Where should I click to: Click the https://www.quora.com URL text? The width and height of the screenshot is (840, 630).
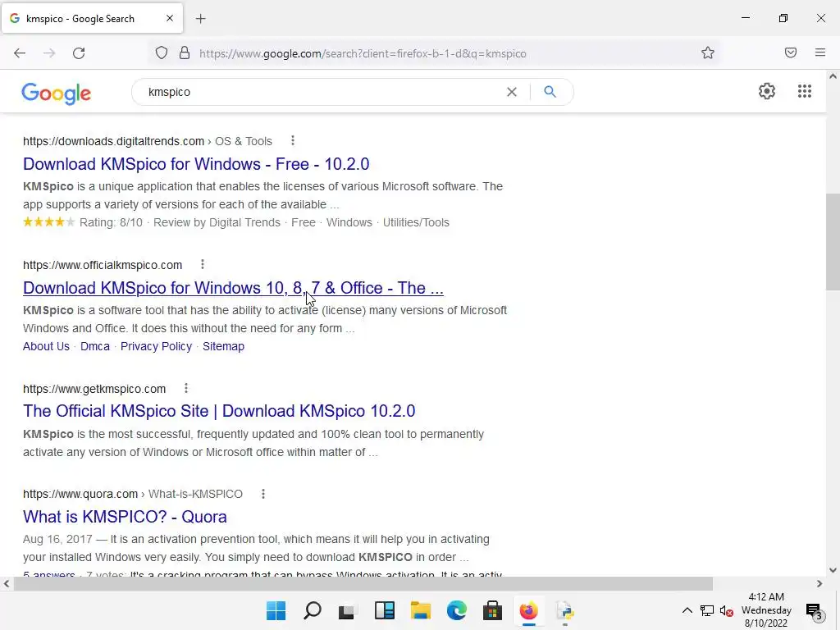(80, 494)
